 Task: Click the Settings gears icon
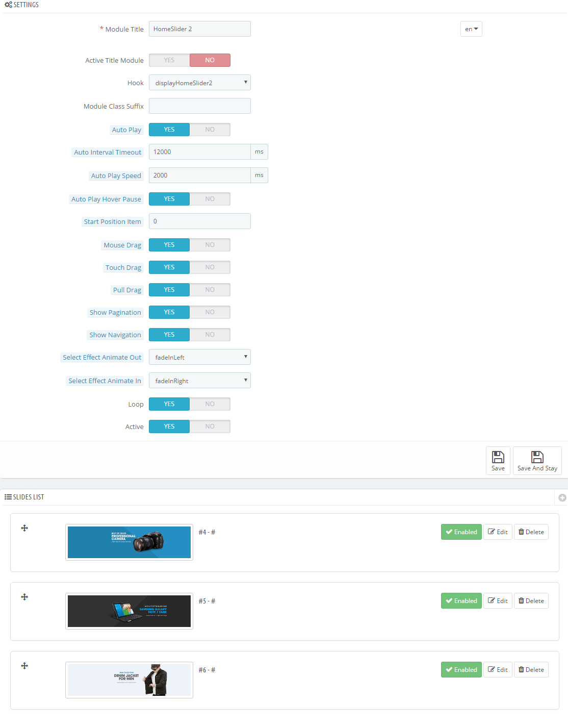tap(8, 5)
